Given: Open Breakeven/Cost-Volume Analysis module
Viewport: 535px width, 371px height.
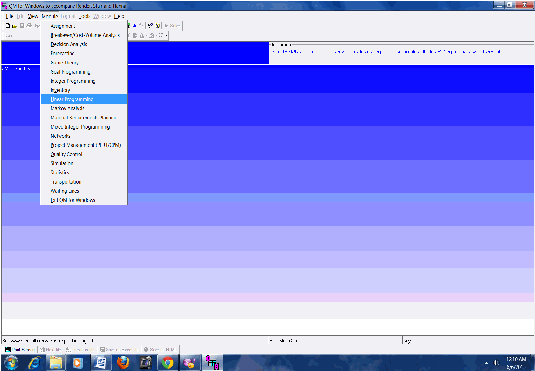Looking at the screenshot, I should pyautogui.click(x=84, y=35).
